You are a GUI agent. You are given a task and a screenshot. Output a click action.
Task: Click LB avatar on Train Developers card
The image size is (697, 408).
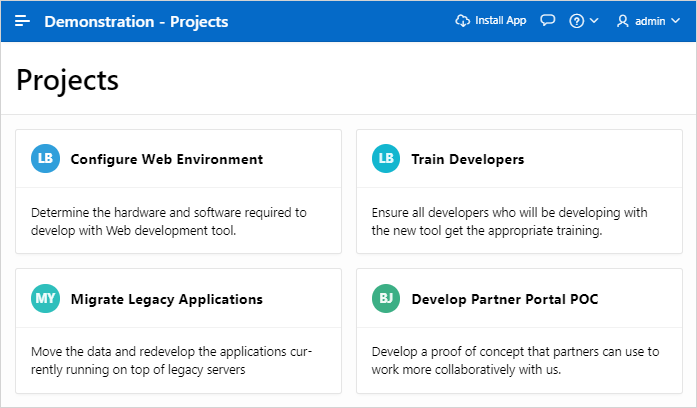tap(386, 159)
